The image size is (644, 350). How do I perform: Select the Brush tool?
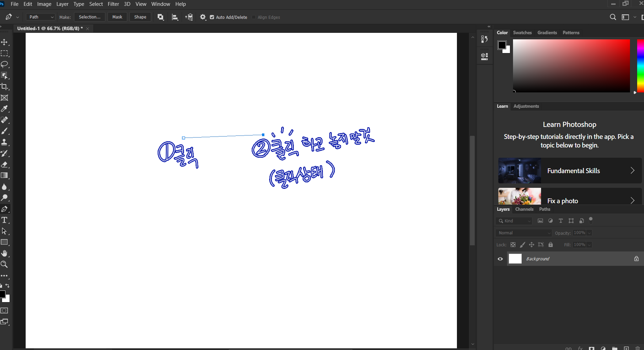(4, 131)
